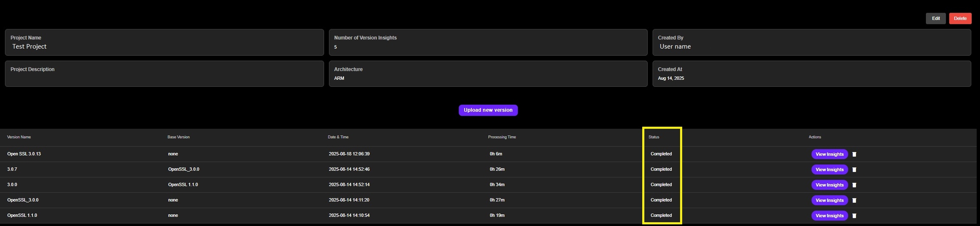
Task: Click the Version Name column header
Action: (x=19, y=137)
